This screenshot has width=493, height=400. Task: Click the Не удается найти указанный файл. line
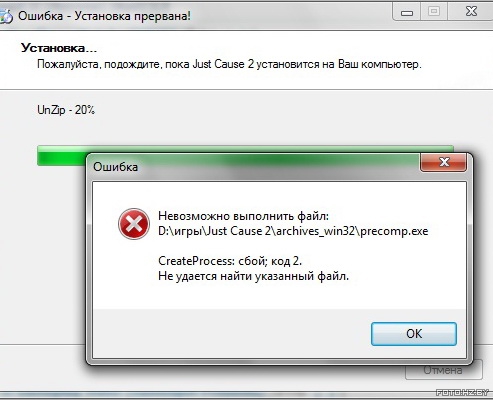click(253, 276)
